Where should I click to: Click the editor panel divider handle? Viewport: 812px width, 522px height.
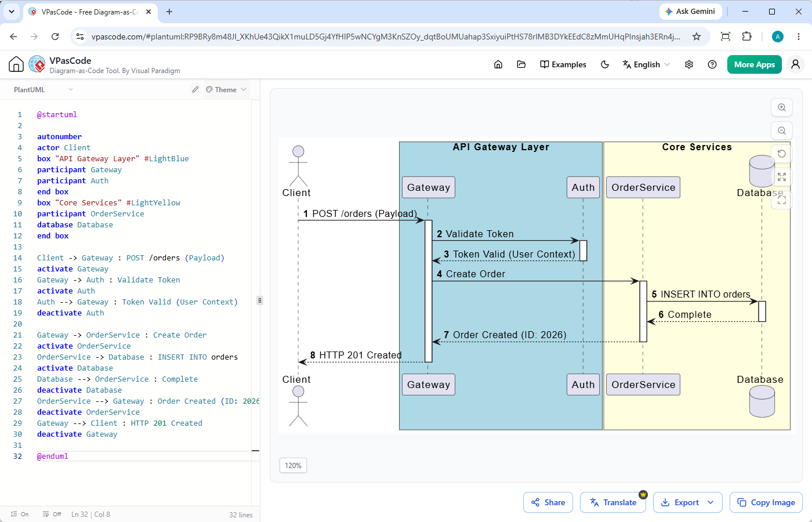point(260,300)
